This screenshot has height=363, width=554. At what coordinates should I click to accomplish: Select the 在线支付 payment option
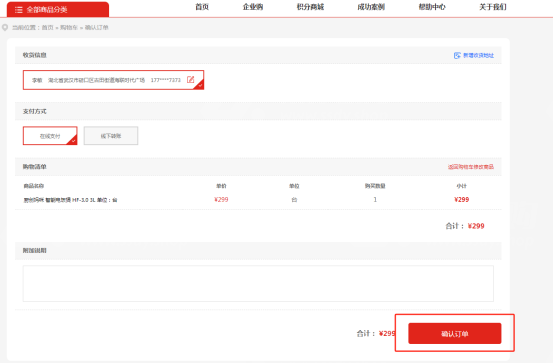[x=50, y=136]
